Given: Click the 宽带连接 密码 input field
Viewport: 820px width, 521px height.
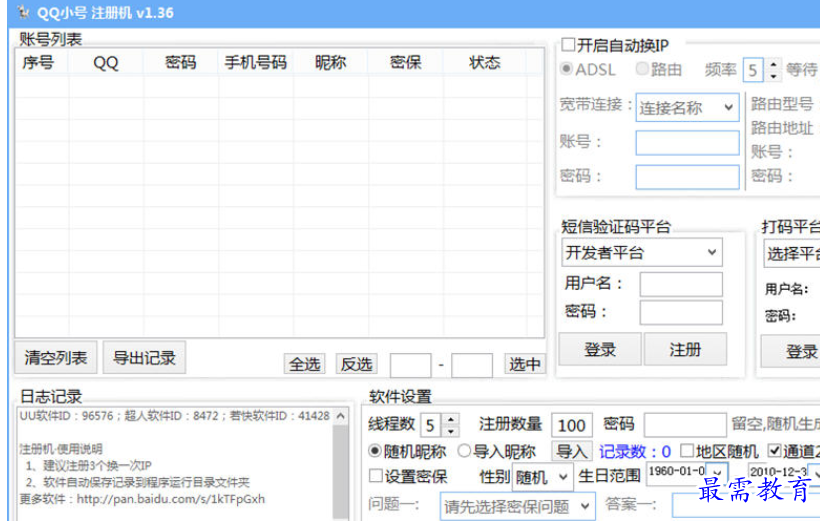Looking at the screenshot, I should [687, 177].
